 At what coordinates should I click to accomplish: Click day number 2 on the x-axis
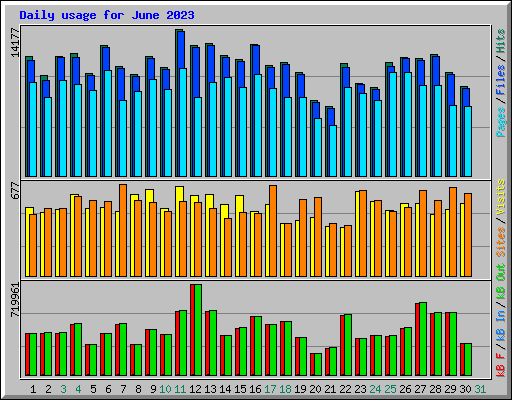(x=48, y=389)
